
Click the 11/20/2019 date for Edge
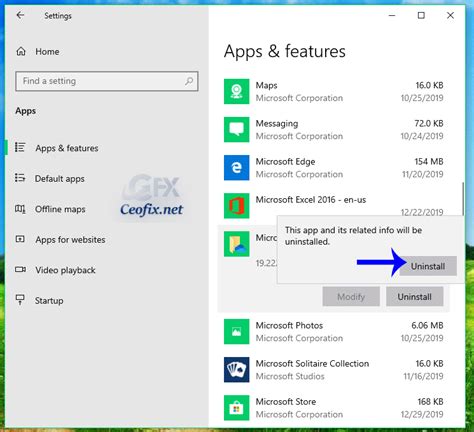pyautogui.click(x=423, y=174)
